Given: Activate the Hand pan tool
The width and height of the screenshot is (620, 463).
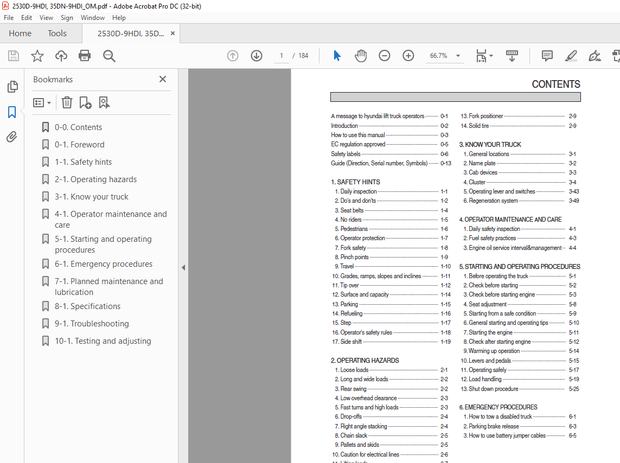Looking at the screenshot, I should pyautogui.click(x=361, y=56).
